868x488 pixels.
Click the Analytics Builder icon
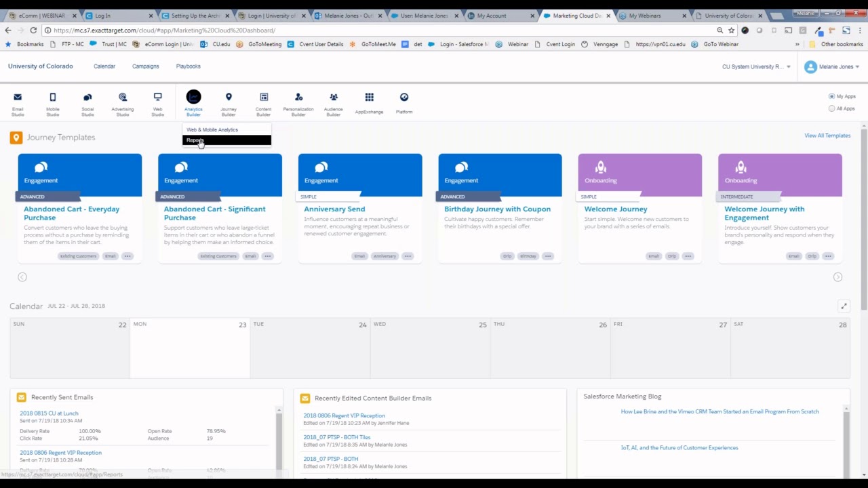click(x=193, y=98)
